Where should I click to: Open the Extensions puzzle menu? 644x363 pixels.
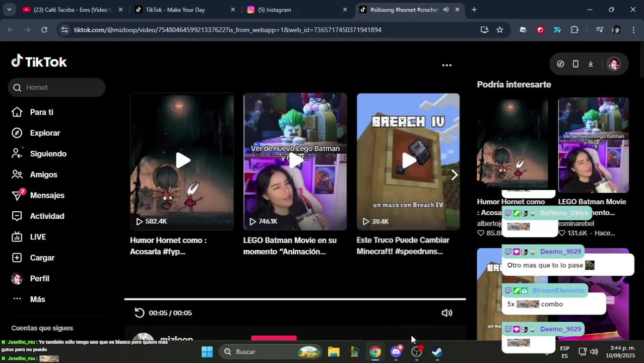click(x=574, y=30)
